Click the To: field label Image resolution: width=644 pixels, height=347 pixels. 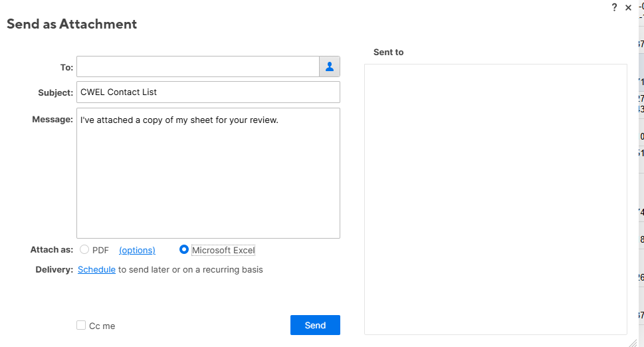tap(66, 67)
